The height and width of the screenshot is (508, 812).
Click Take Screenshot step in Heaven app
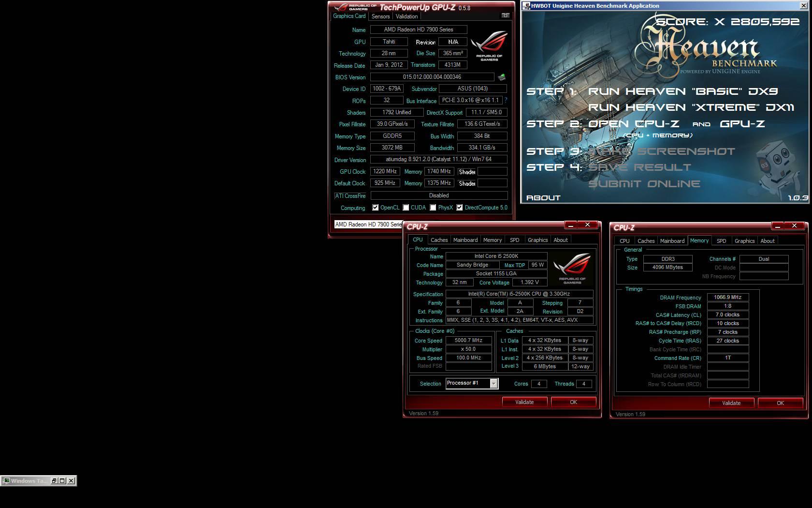coord(661,151)
